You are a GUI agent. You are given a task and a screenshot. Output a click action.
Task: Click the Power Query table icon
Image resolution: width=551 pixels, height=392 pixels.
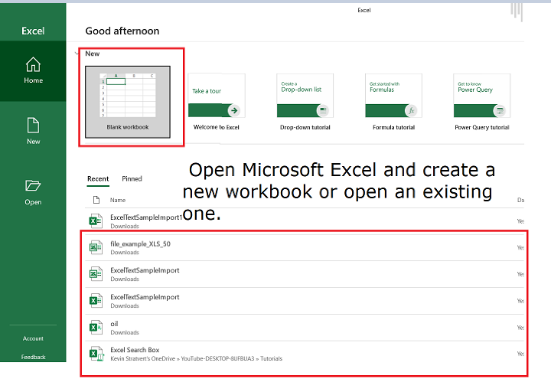click(499, 110)
